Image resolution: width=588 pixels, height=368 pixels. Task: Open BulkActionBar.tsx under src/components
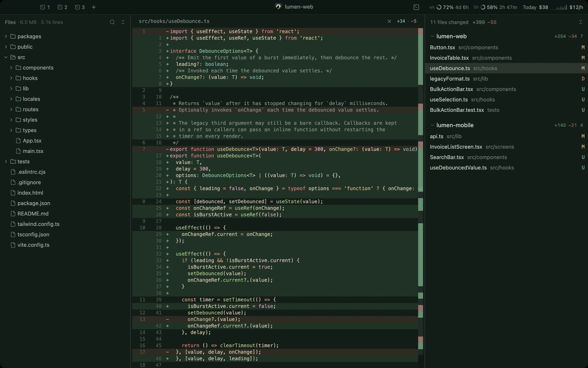point(506,89)
